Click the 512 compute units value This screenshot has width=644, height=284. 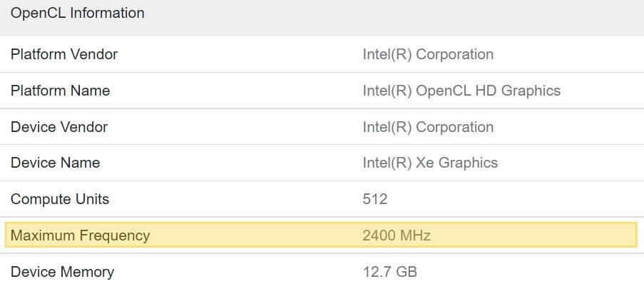pos(375,199)
